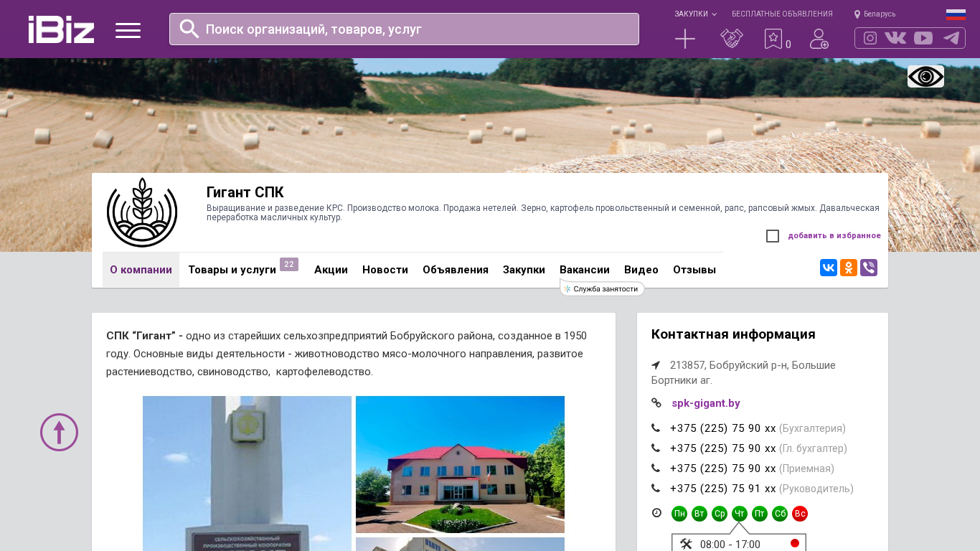Open the VK link in header
The image size is (980, 551).
895,38
